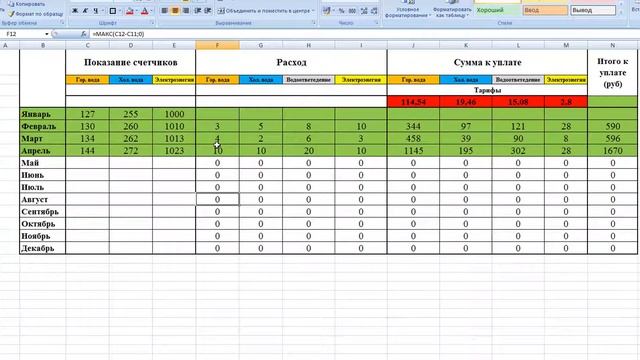The image size is (640, 360).
Task: Apply the Вывод cell style
Action: pos(593,10)
